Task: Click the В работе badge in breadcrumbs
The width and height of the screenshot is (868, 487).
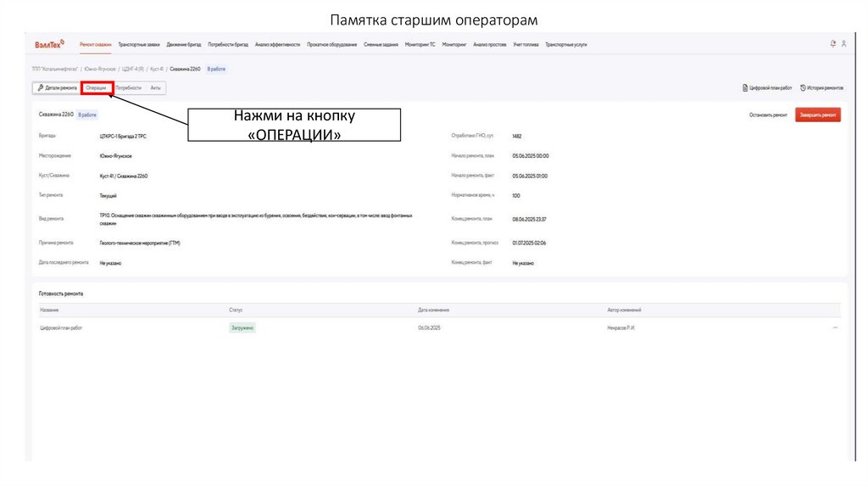Action: pyautogui.click(x=216, y=69)
